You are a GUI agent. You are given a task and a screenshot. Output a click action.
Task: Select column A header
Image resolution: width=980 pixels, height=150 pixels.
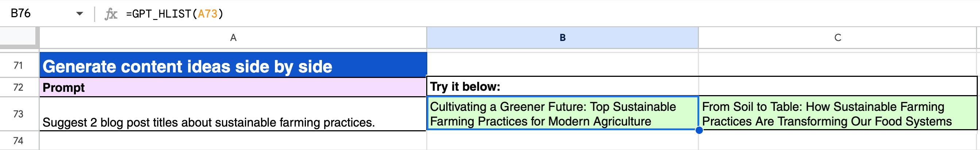[x=233, y=37]
